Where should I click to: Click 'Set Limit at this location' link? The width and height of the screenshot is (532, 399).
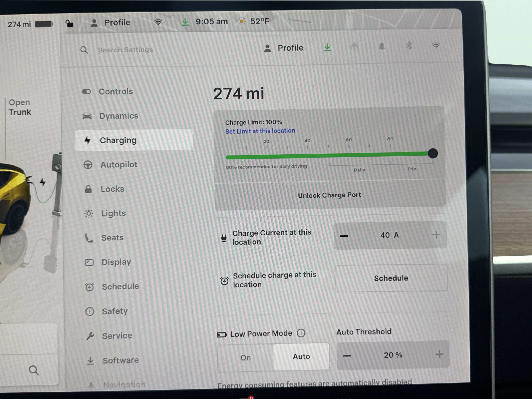260,131
